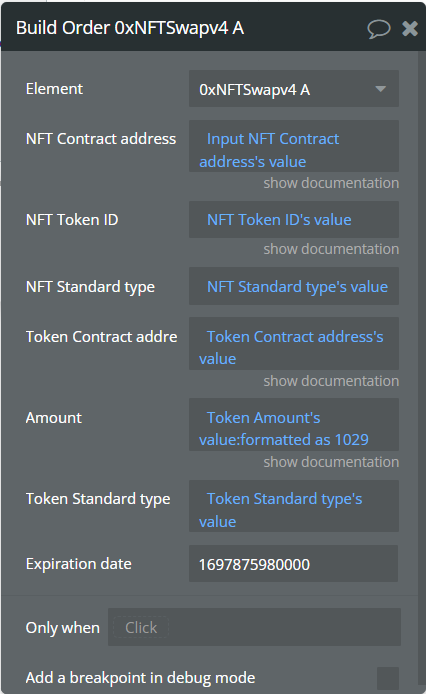Open the comment speech bubble icon
The height and width of the screenshot is (694, 426).
tap(379, 29)
